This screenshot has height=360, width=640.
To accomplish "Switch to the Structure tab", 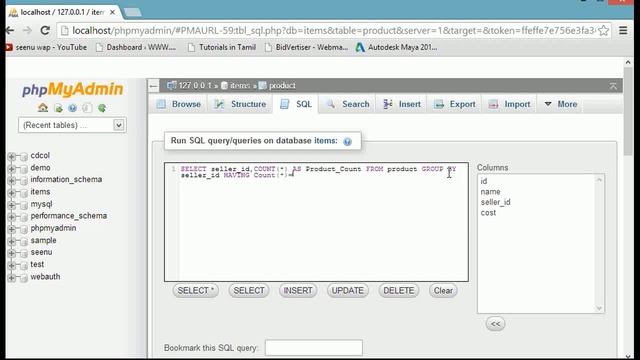I will click(240, 104).
